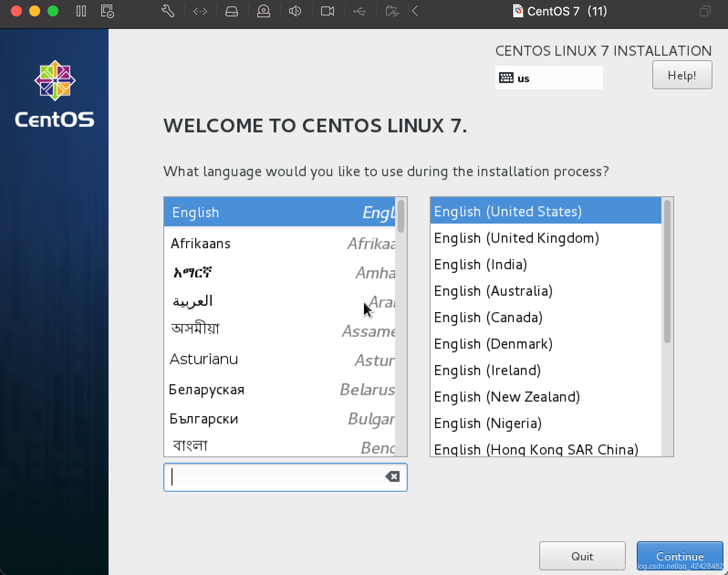
Task: Click the locale list scrollbar
Action: (667, 271)
